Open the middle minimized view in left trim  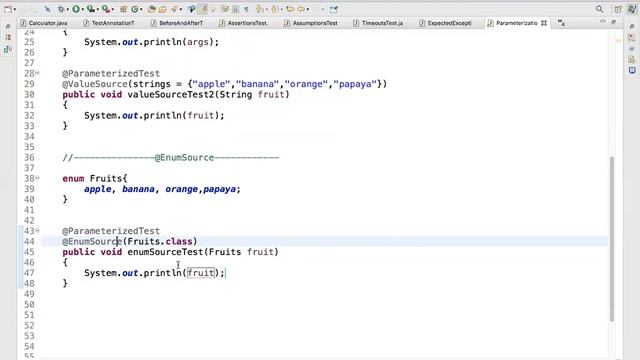[x=8, y=38]
